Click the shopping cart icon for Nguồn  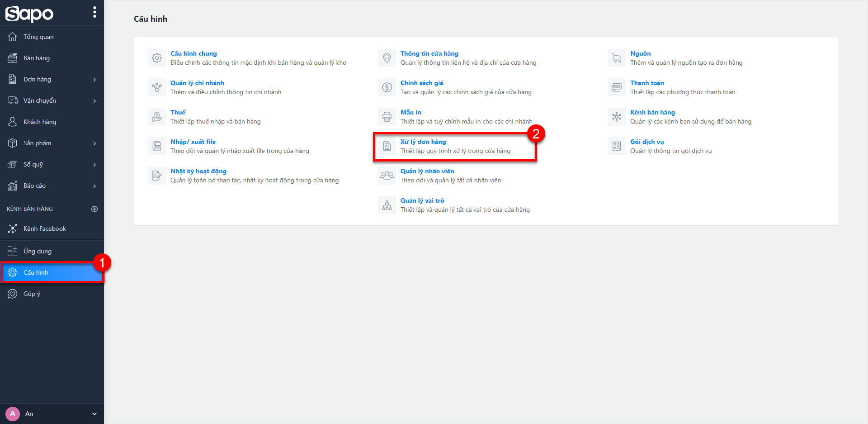[x=617, y=58]
